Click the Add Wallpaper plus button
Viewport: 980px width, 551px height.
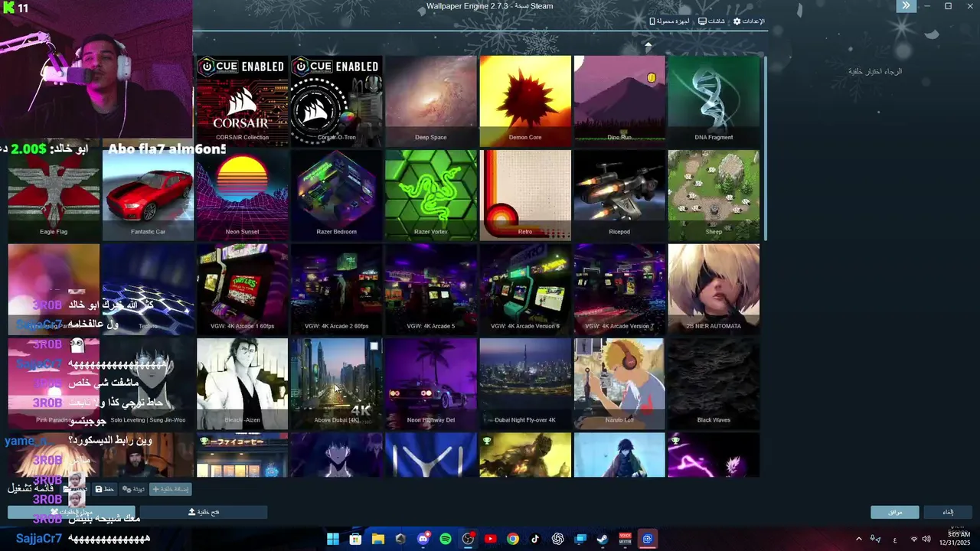(171, 489)
